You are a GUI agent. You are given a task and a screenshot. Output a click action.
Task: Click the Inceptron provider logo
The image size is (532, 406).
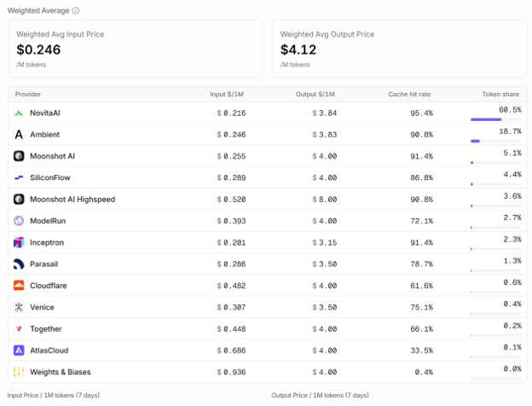(19, 242)
